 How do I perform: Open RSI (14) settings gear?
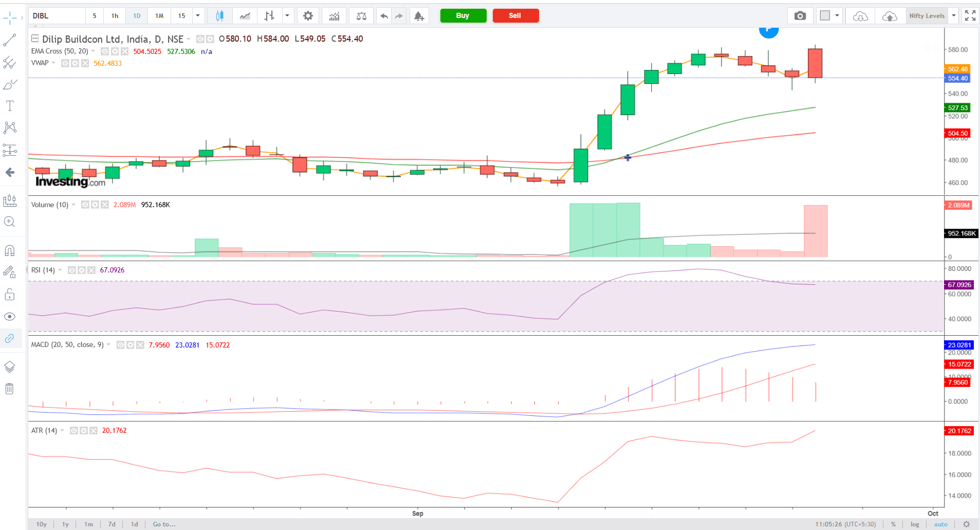(x=82, y=270)
